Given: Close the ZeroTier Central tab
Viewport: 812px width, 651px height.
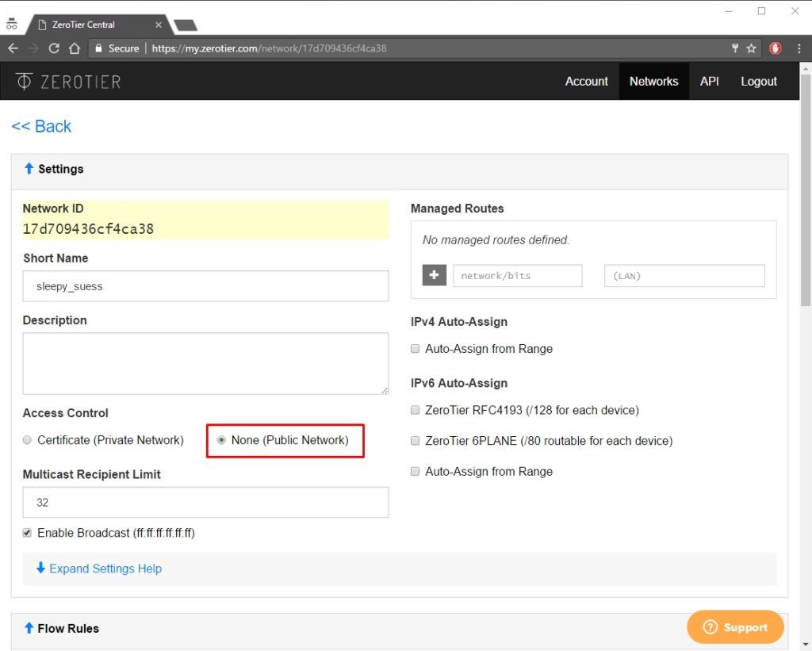Looking at the screenshot, I should click(159, 25).
